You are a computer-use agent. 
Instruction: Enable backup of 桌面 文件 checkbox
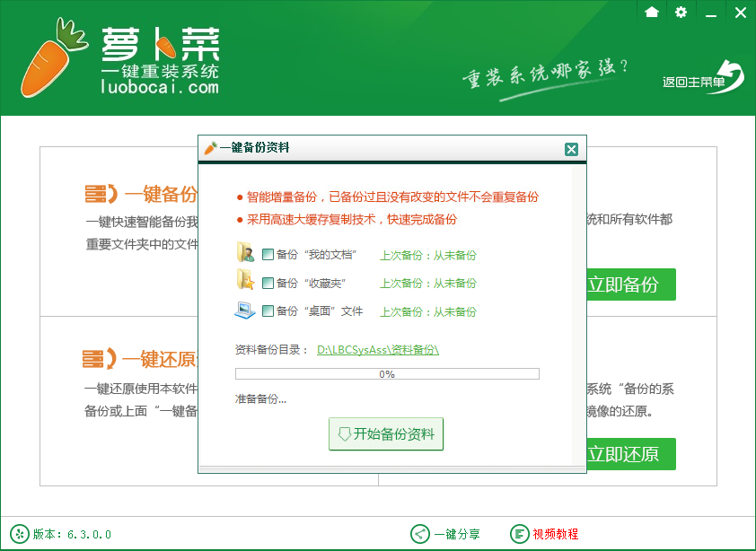pos(268,310)
